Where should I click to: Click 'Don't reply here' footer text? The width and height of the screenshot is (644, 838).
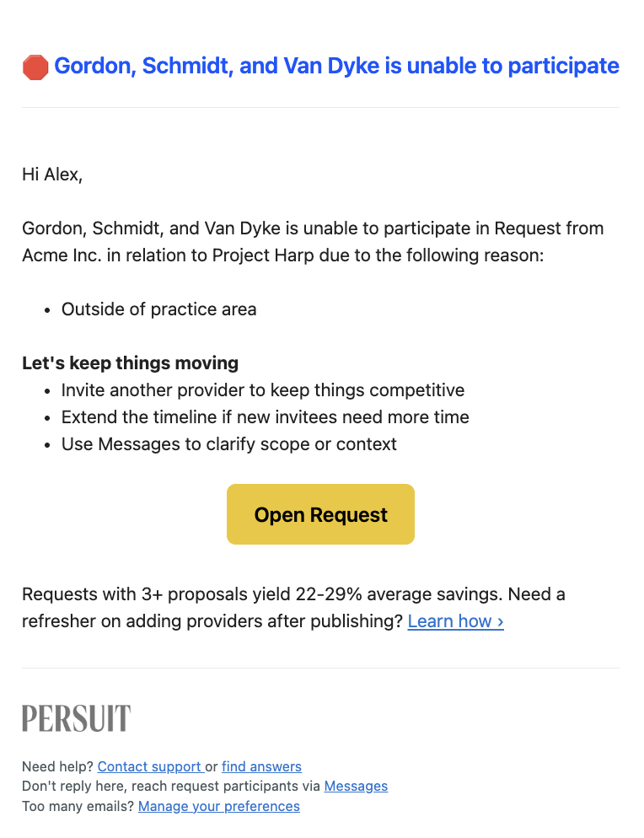tap(171, 787)
